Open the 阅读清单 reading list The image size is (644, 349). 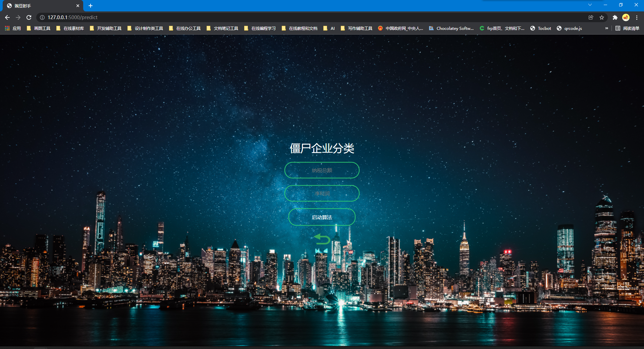coord(628,28)
